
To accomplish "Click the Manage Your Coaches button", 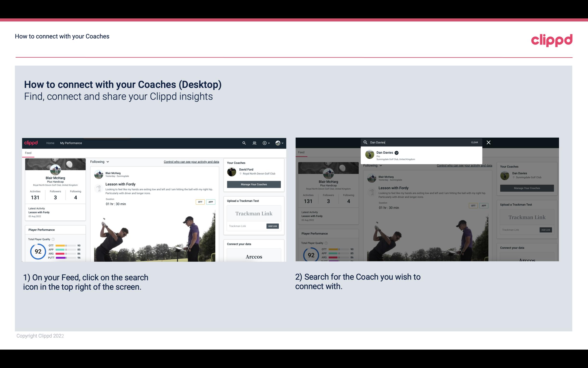I will point(254,184).
